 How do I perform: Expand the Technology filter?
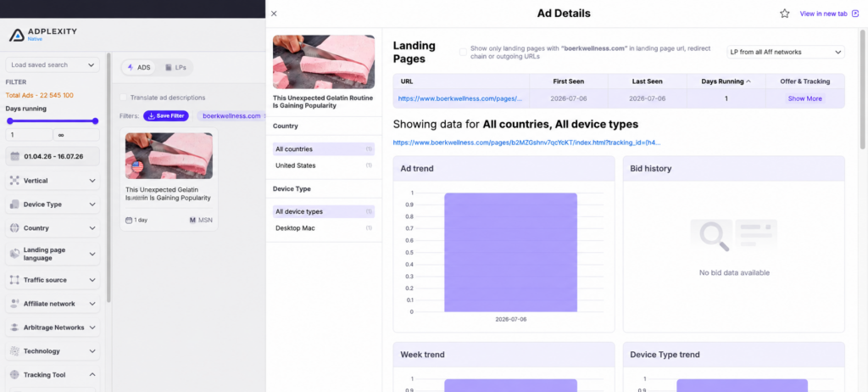(x=53, y=351)
